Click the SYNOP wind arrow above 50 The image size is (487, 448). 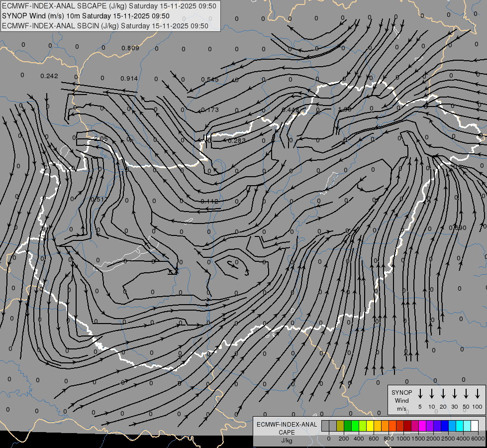(x=466, y=394)
